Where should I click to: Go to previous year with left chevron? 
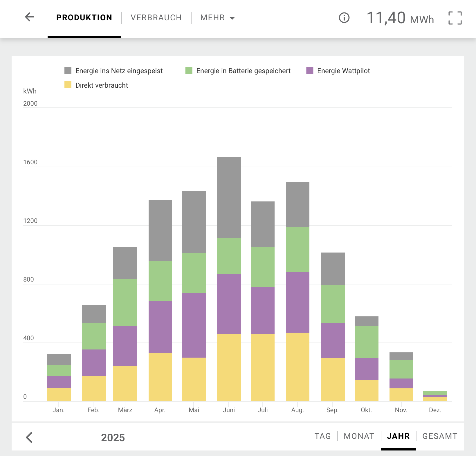29,437
